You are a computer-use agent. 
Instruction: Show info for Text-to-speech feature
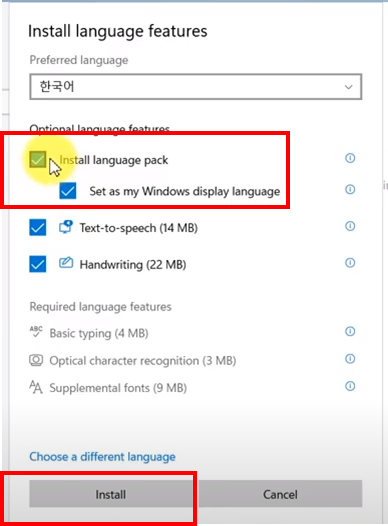pyautogui.click(x=350, y=226)
